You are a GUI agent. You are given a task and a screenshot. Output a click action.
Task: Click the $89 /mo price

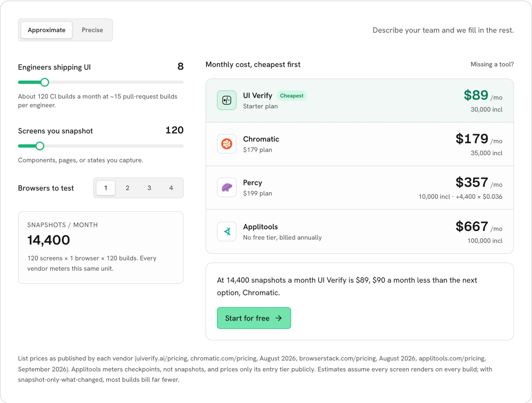pyautogui.click(x=483, y=95)
